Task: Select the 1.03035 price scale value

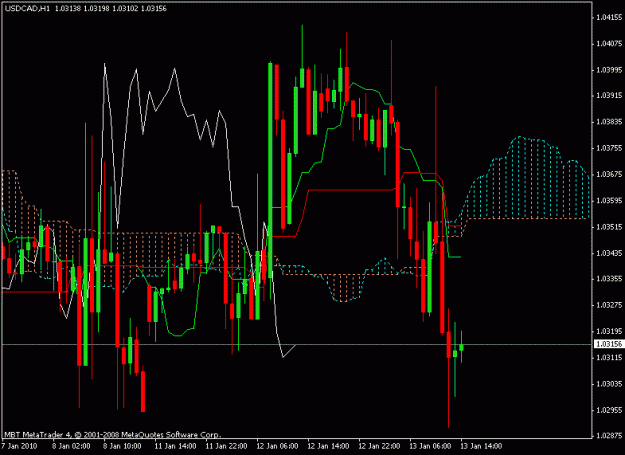Action: (609, 384)
